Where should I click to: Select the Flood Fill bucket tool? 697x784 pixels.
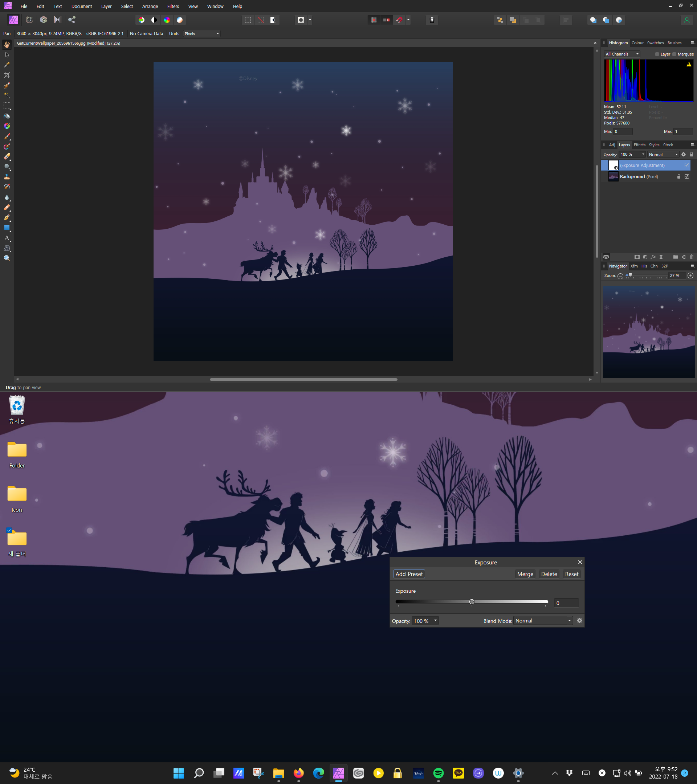[x=7, y=116]
